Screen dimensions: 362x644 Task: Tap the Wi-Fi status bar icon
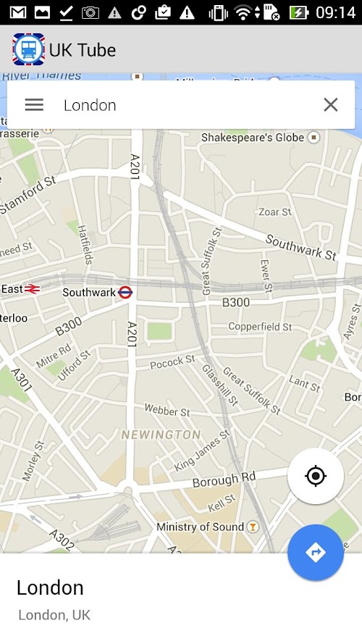243,13
